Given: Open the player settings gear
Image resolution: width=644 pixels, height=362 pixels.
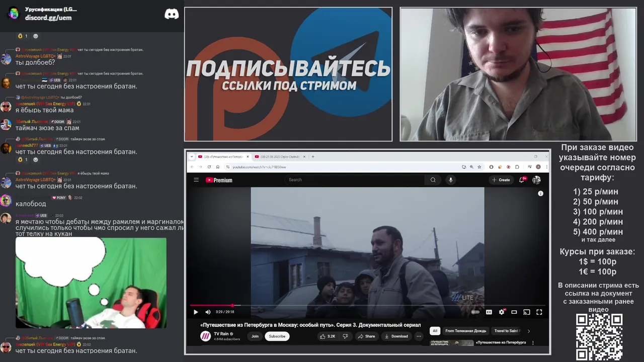Looking at the screenshot, I should 502,312.
